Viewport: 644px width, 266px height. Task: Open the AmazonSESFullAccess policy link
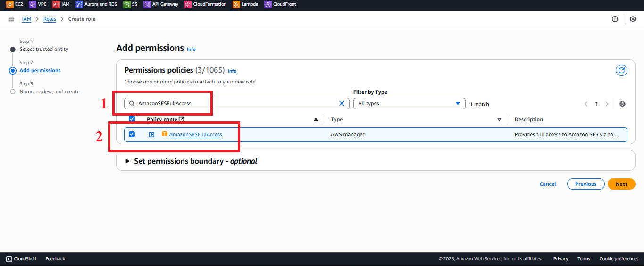click(195, 134)
